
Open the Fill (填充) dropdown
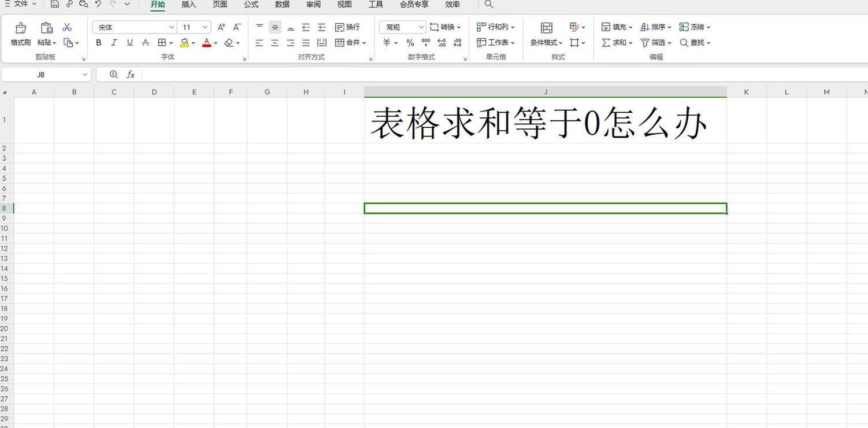[617, 27]
